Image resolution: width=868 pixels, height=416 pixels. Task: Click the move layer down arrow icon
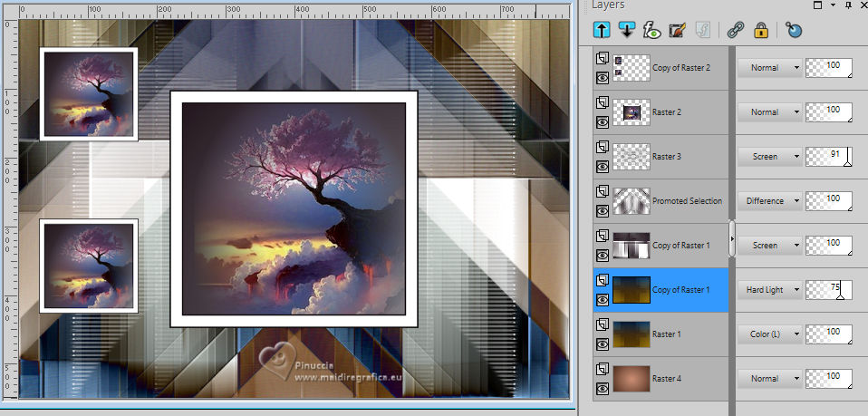pyautogui.click(x=627, y=30)
